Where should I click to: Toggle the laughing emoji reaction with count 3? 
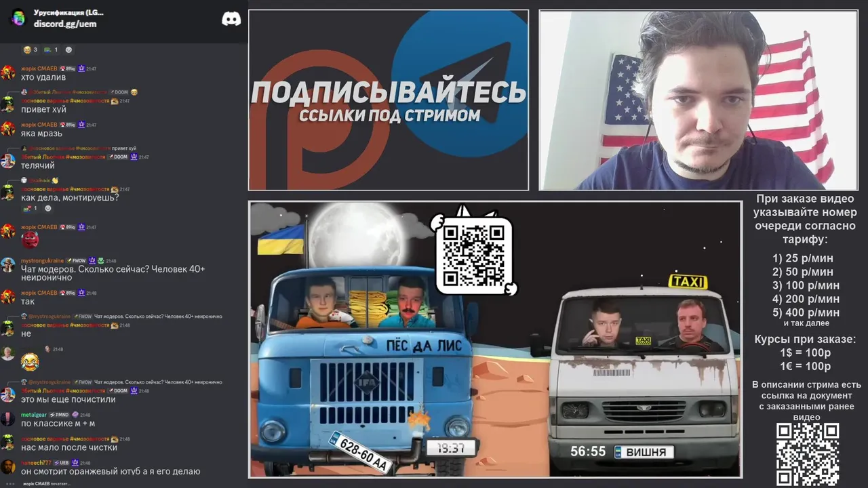(x=30, y=49)
